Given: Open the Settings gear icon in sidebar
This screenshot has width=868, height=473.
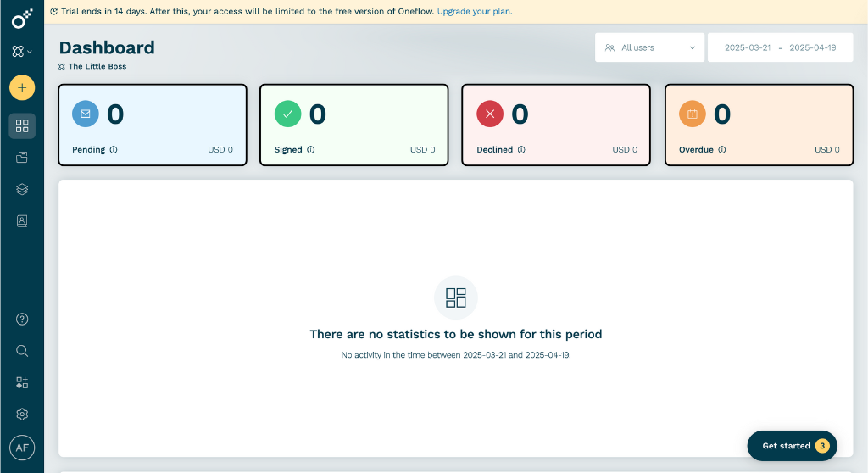Looking at the screenshot, I should tap(22, 415).
